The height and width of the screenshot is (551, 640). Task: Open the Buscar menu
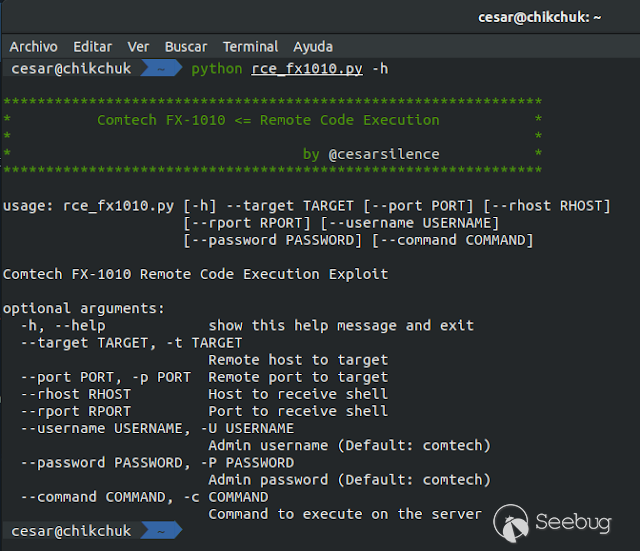click(186, 47)
